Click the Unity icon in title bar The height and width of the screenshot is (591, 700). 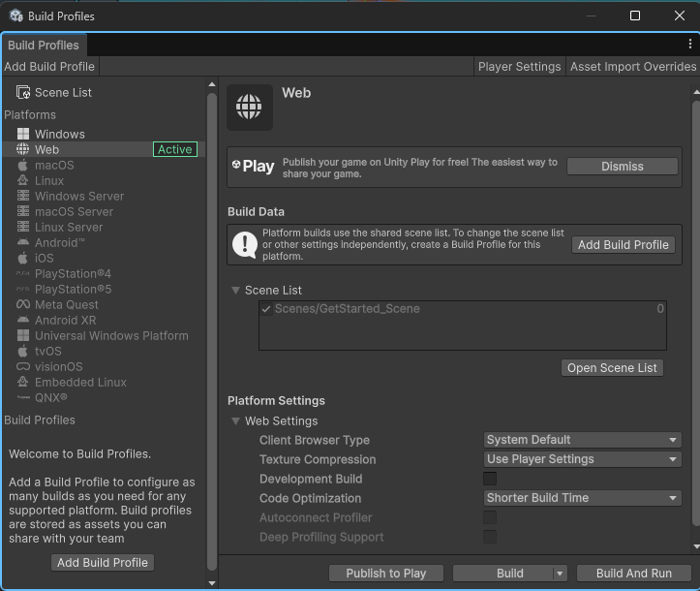click(x=16, y=16)
